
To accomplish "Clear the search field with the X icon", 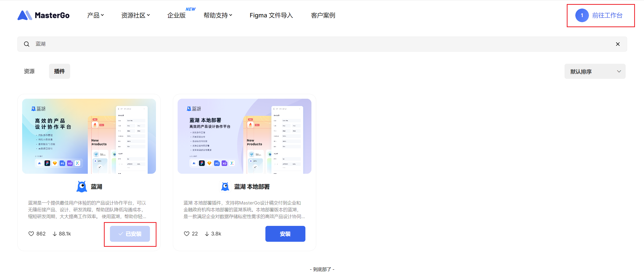I will [618, 44].
